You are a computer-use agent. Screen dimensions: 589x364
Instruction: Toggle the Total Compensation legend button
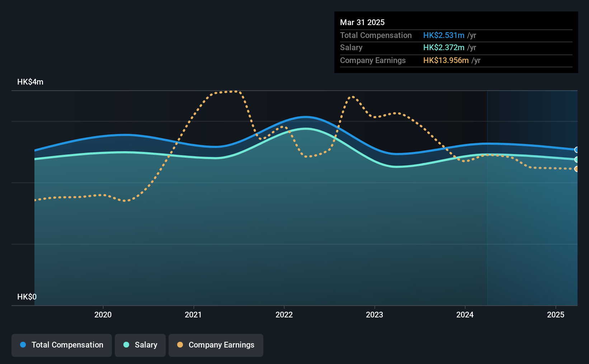pos(62,345)
